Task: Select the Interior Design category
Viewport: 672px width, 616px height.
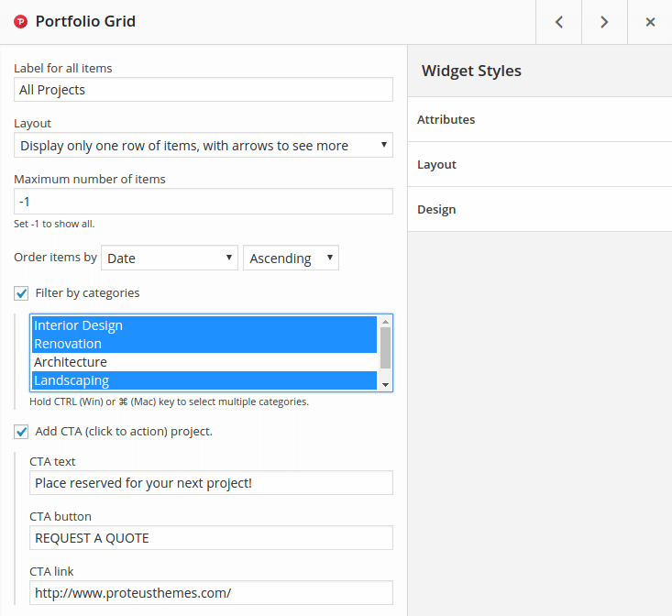Action: point(204,325)
